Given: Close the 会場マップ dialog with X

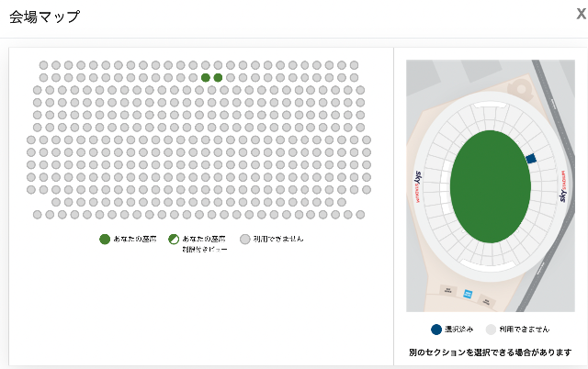Looking at the screenshot, I should tap(581, 15).
